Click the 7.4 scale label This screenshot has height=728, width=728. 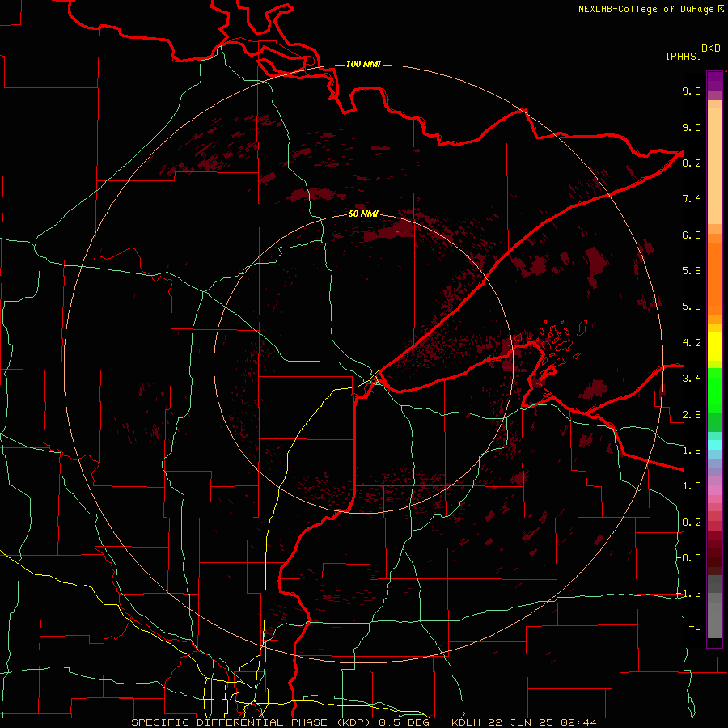point(692,199)
